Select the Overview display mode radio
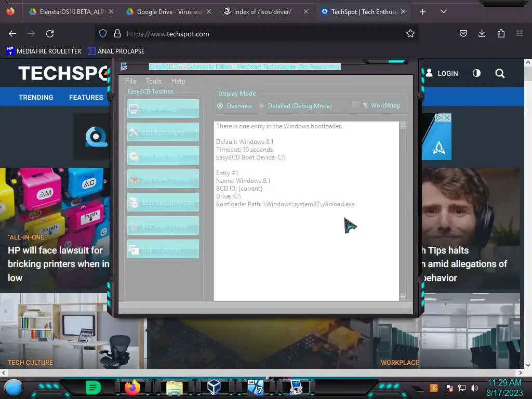532x399 pixels. [220, 106]
